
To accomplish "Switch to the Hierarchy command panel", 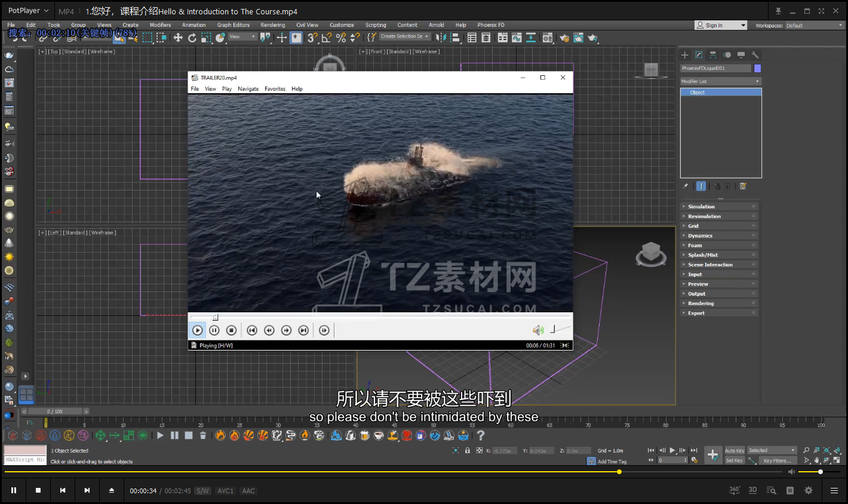I will (713, 55).
